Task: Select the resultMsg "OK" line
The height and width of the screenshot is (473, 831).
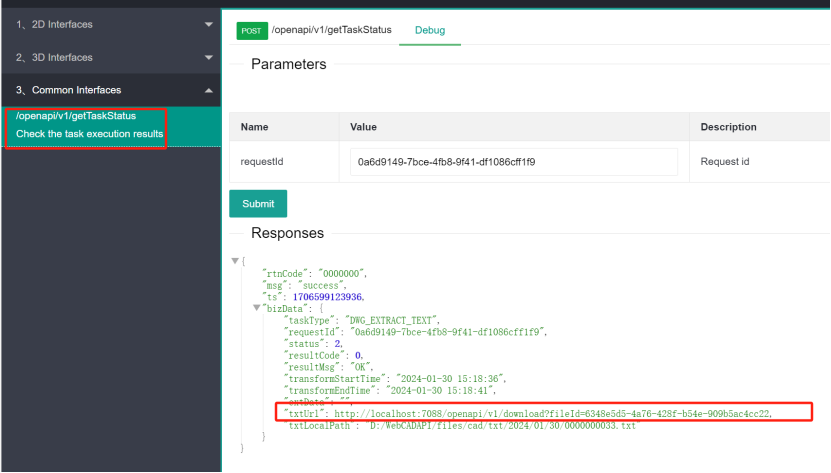Action: pyautogui.click(x=329, y=367)
